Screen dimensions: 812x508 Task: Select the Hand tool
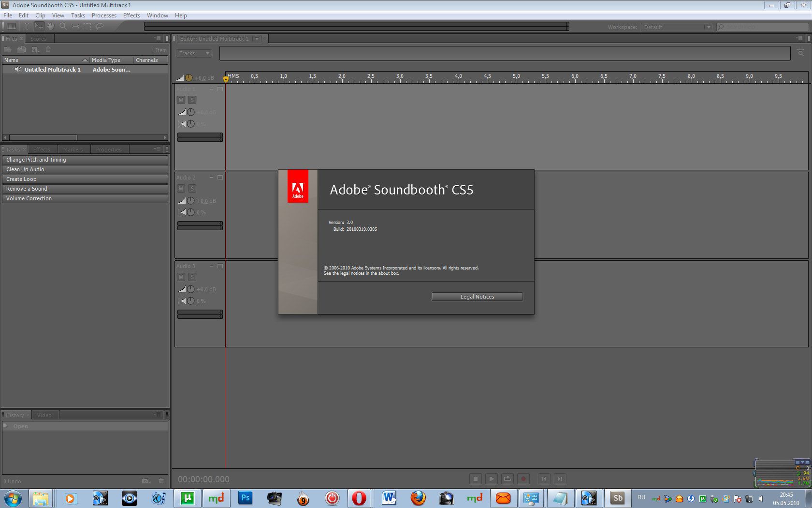click(x=51, y=27)
